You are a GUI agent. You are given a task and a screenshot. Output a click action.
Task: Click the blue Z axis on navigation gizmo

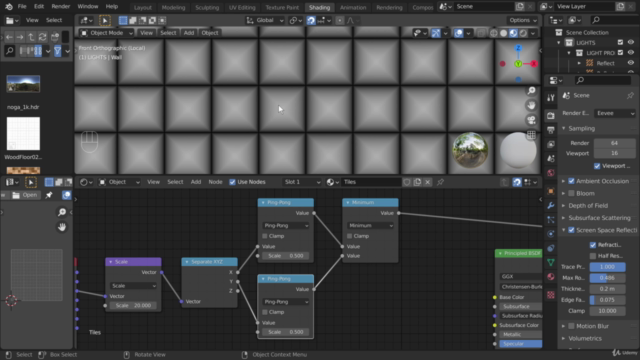tap(518, 48)
